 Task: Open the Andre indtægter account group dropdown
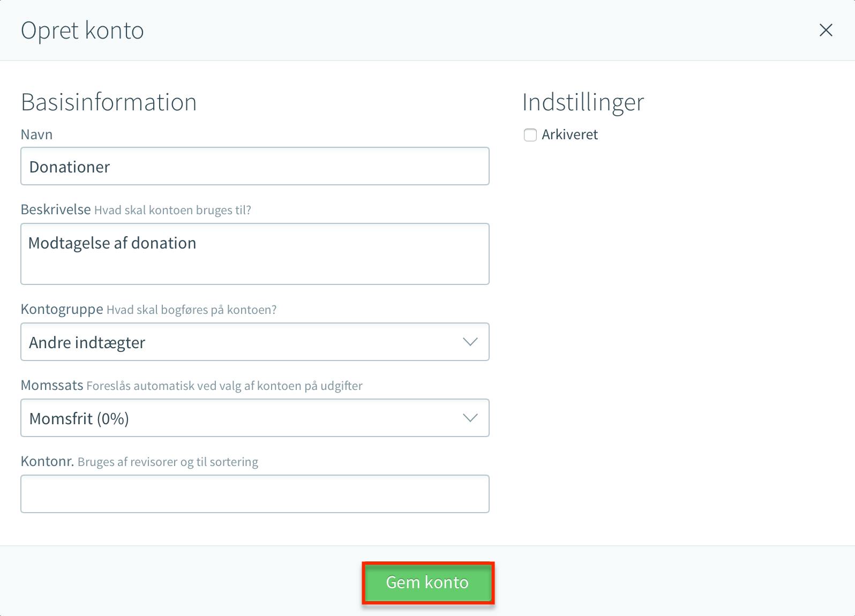[x=255, y=342]
